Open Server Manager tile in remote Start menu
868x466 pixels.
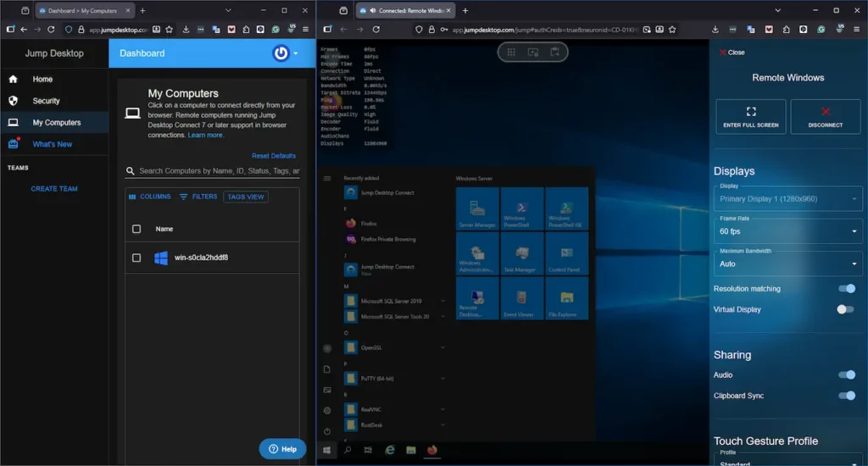point(477,208)
